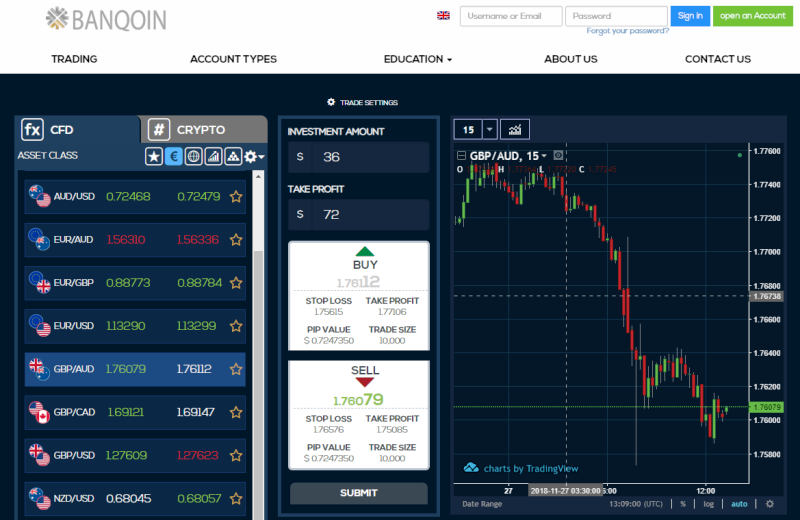Screen dimensions: 800x520
Task: Toggle auto scale on chart
Action: point(739,504)
